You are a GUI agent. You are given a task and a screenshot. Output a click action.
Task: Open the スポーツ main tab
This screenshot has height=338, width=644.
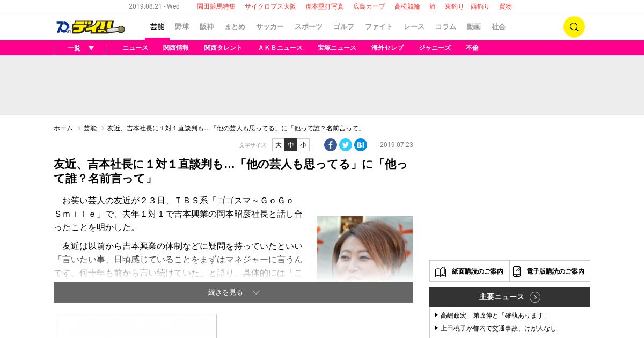[x=309, y=27]
